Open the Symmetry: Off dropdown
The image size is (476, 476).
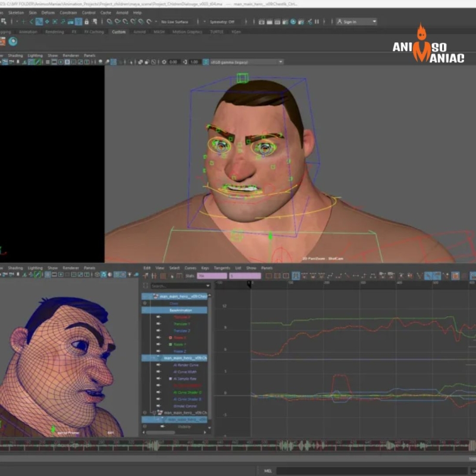(222, 22)
